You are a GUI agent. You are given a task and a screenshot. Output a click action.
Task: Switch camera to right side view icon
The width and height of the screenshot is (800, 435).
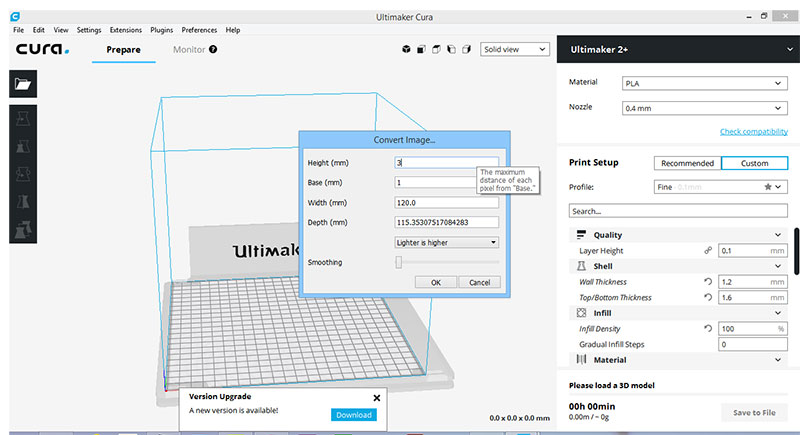[x=466, y=49]
